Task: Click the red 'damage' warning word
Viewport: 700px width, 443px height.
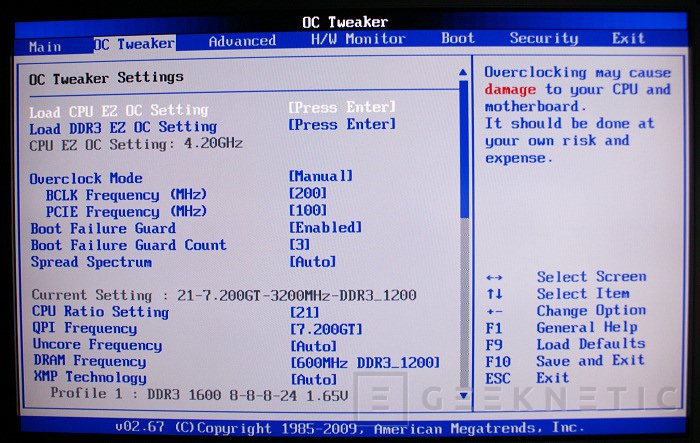Action: [510, 90]
